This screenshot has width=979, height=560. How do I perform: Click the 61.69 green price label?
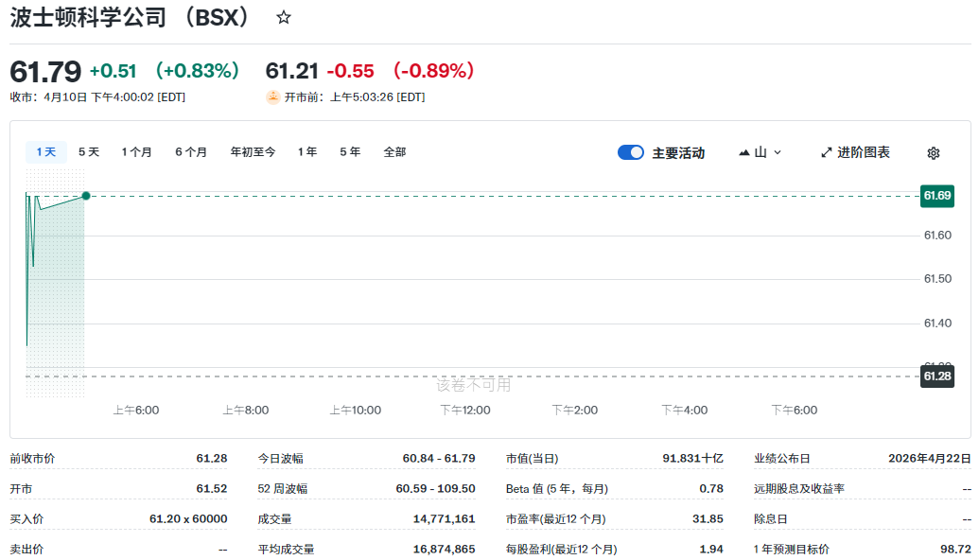pyautogui.click(x=936, y=196)
